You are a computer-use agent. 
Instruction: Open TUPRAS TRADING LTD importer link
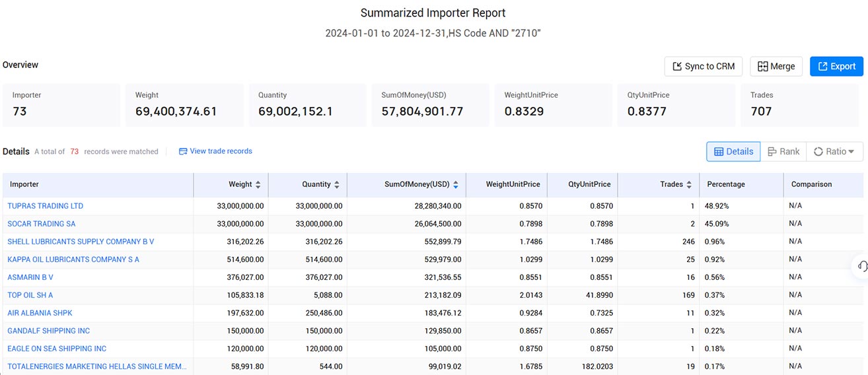point(46,206)
